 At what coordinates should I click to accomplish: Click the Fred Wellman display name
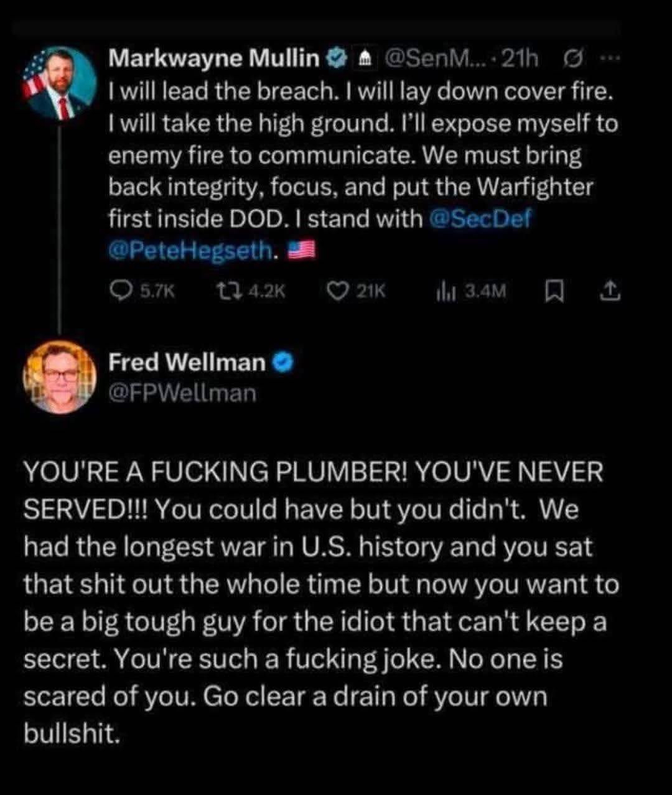pos(187,362)
